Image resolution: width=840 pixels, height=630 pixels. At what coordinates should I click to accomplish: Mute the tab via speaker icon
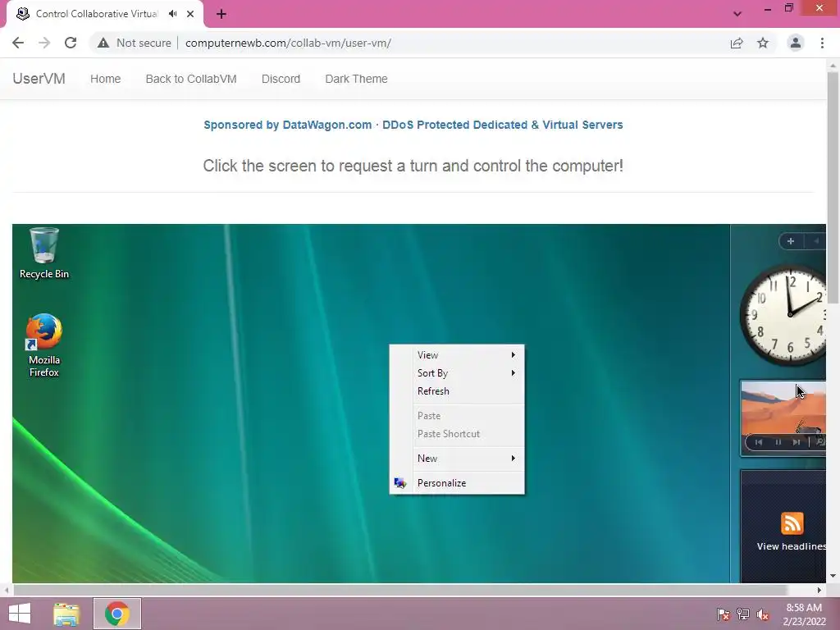[x=172, y=14]
